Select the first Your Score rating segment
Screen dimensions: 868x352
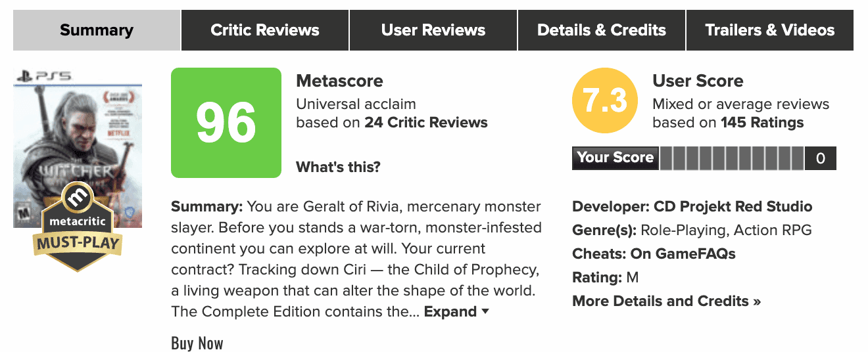tap(666, 158)
